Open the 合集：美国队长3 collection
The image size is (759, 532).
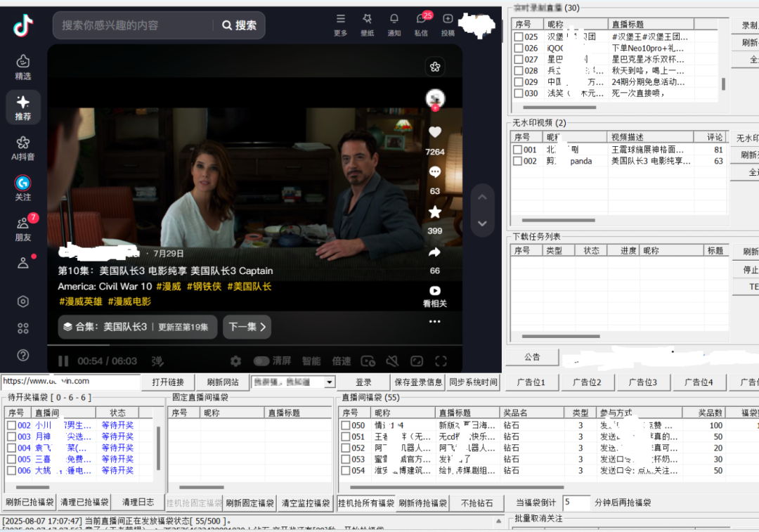(x=138, y=327)
